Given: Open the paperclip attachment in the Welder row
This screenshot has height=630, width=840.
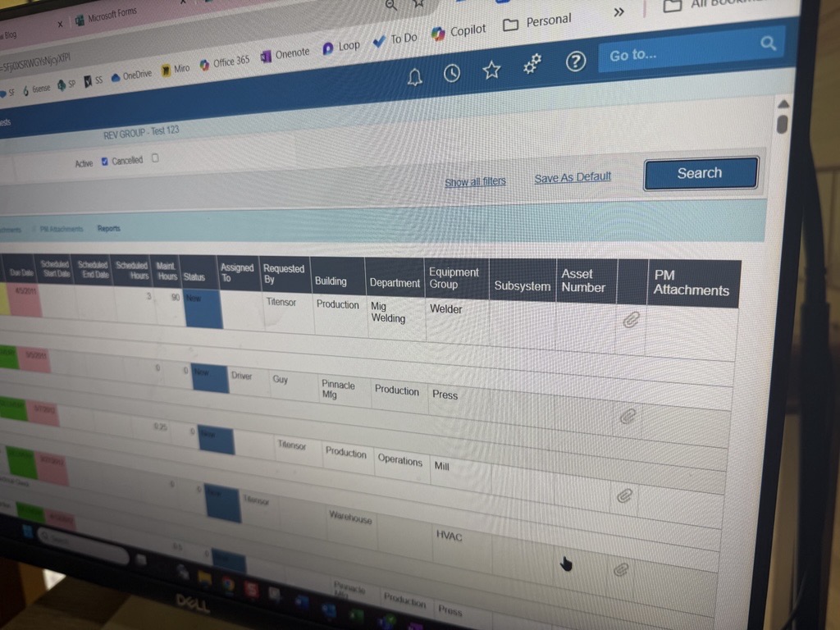Looking at the screenshot, I should [x=631, y=320].
